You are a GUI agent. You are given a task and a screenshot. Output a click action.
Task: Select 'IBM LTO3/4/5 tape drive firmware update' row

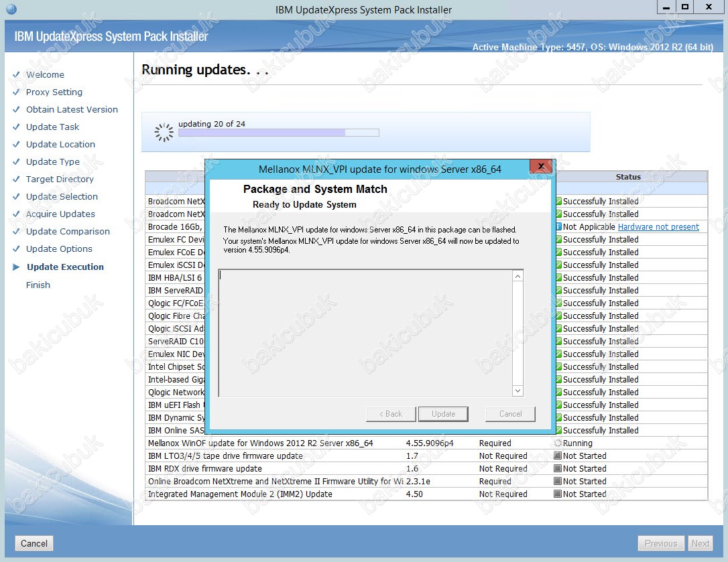(x=426, y=455)
